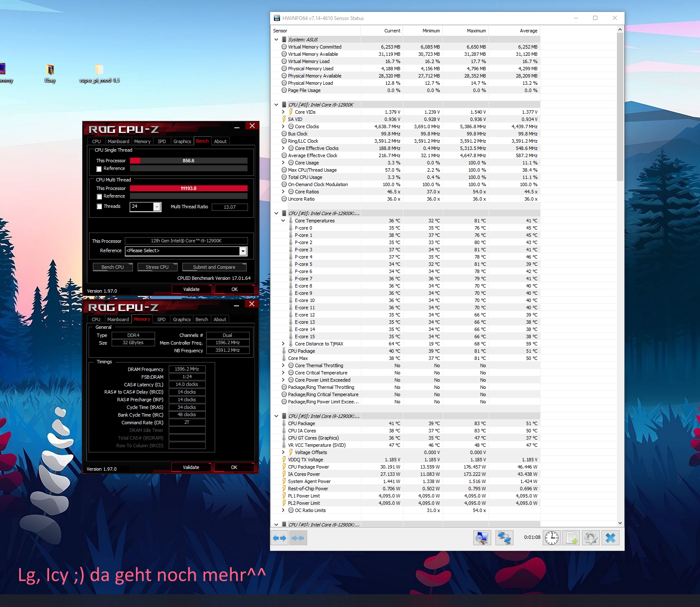The width and height of the screenshot is (700, 607).
Task: Expand the Core VIDs row
Action: click(283, 112)
